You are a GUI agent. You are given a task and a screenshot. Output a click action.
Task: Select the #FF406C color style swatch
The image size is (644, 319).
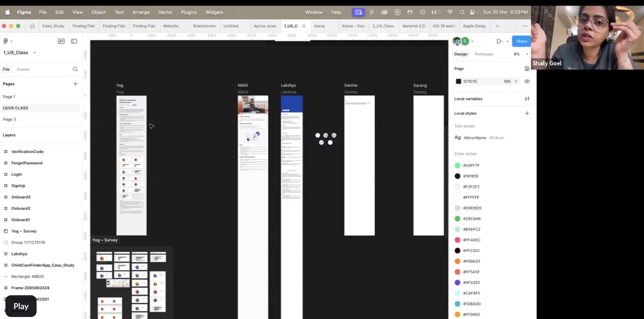click(x=458, y=240)
